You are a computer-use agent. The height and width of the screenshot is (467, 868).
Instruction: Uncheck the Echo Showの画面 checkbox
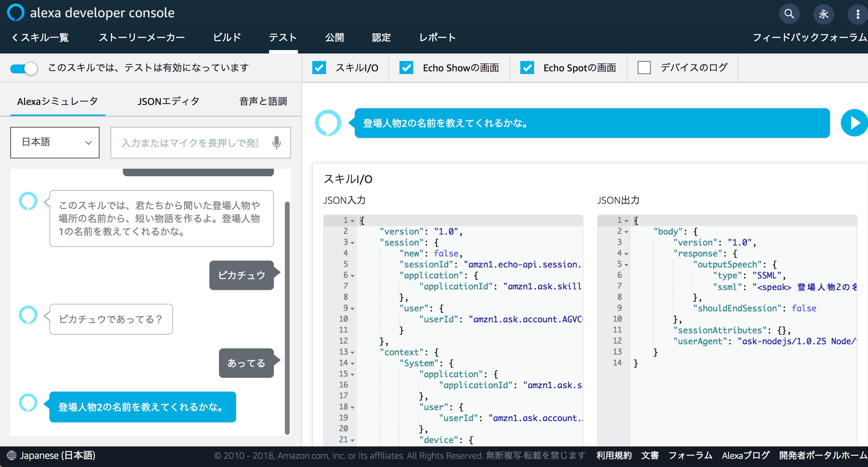coord(406,68)
